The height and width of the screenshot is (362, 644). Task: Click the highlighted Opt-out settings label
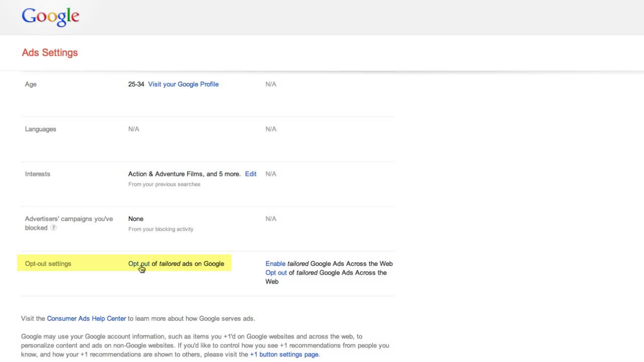click(48, 263)
